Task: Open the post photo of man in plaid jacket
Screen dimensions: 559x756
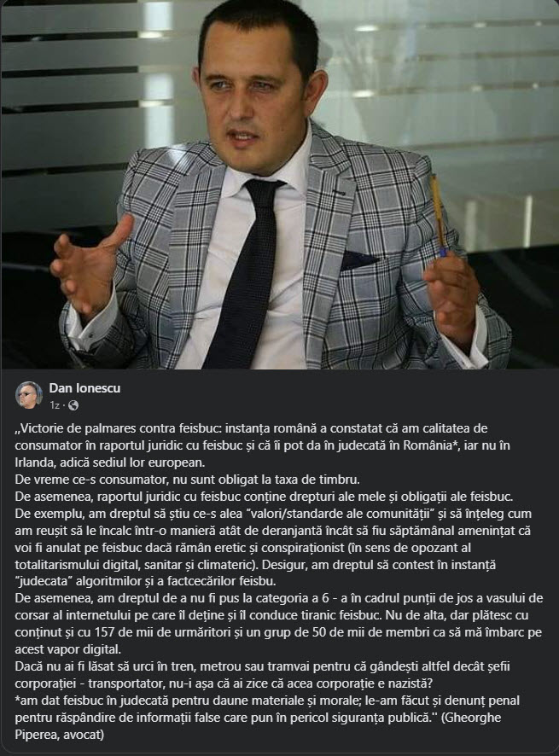Action: click(279, 184)
